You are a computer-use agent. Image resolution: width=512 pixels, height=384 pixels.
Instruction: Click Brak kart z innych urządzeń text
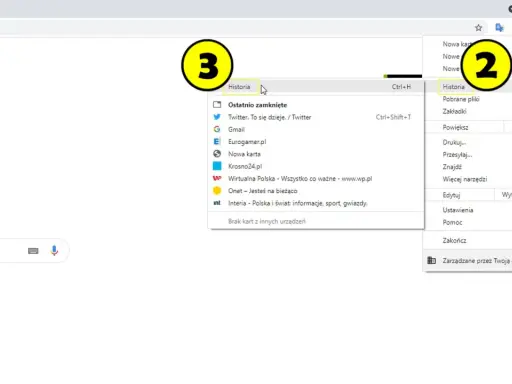click(x=267, y=221)
